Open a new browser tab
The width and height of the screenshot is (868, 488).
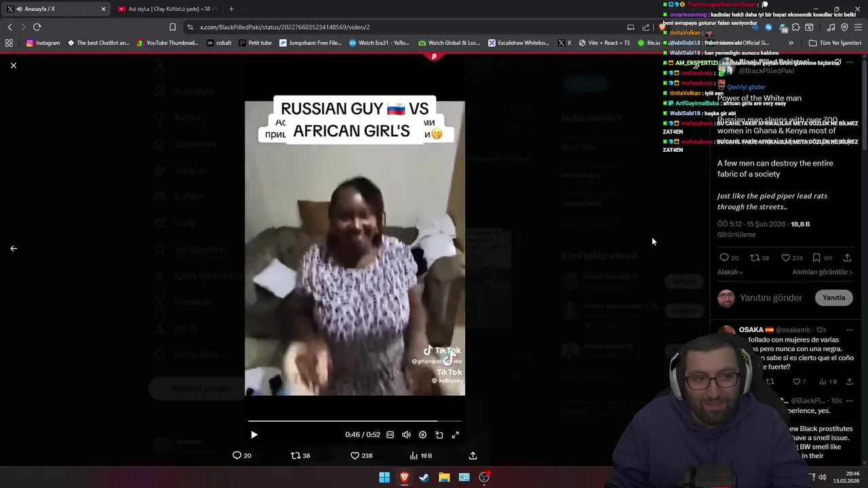231,9
